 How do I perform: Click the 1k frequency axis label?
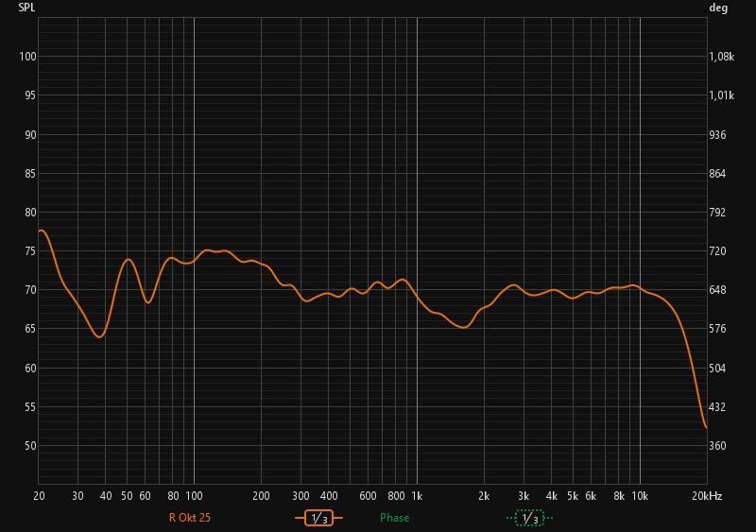(x=416, y=496)
